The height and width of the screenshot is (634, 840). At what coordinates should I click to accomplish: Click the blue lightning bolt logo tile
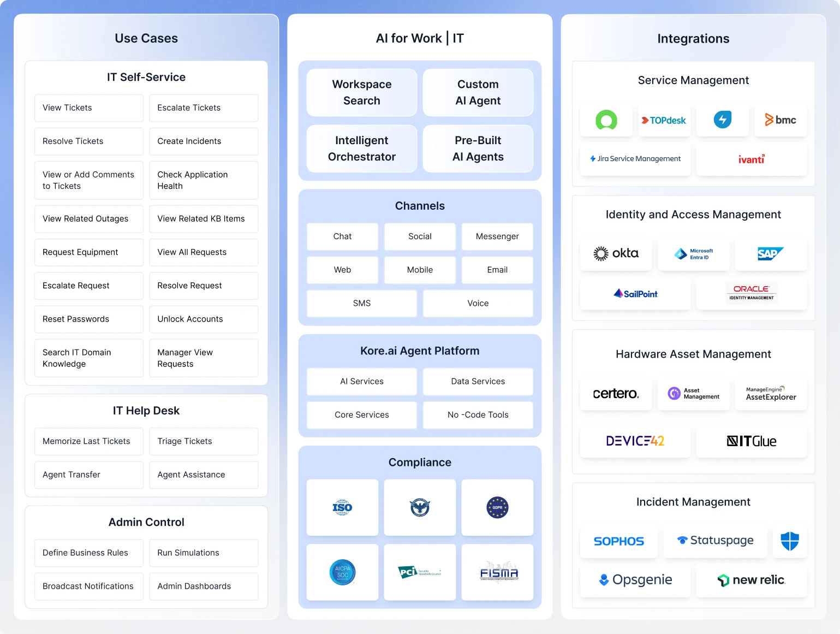pyautogui.click(x=723, y=120)
